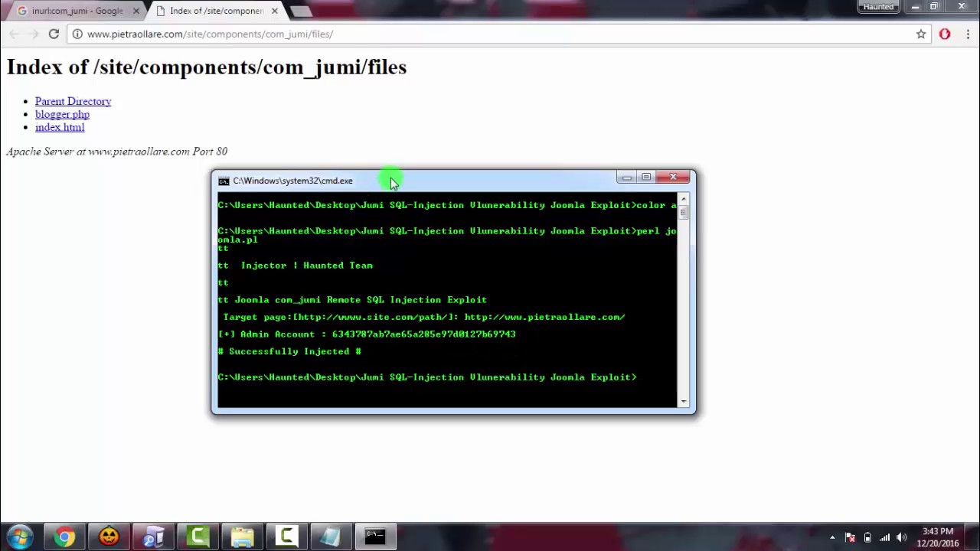980x551 pixels.
Task: Click the 'Apache Server at www.pietraollare.com' footer text
Action: tap(117, 152)
